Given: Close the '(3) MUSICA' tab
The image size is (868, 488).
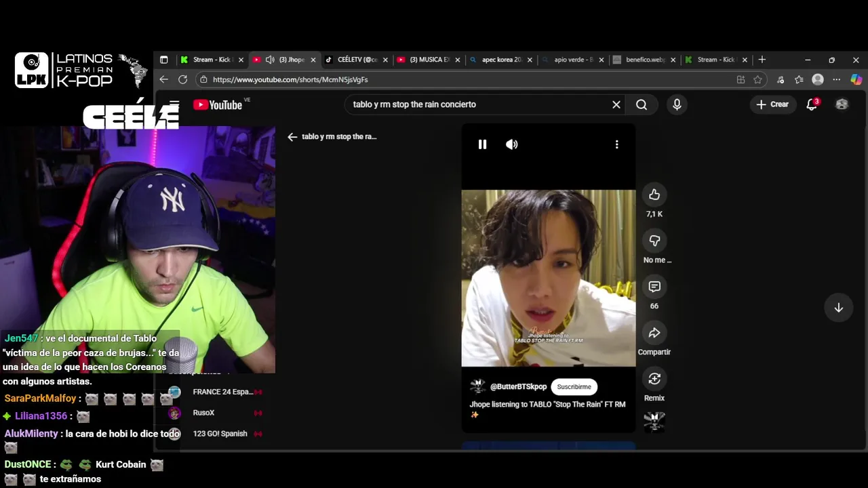Looking at the screenshot, I should pos(457,60).
